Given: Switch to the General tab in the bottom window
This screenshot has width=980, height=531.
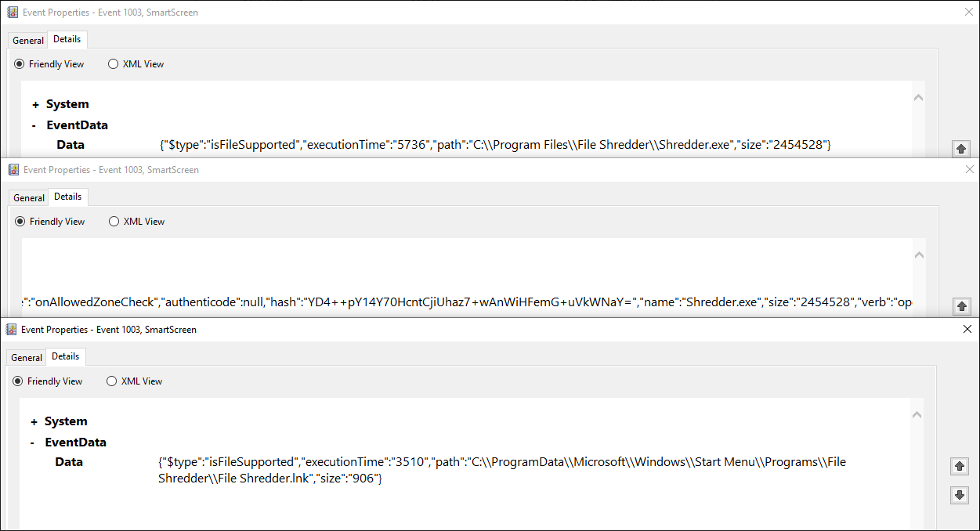Looking at the screenshot, I should click(27, 358).
